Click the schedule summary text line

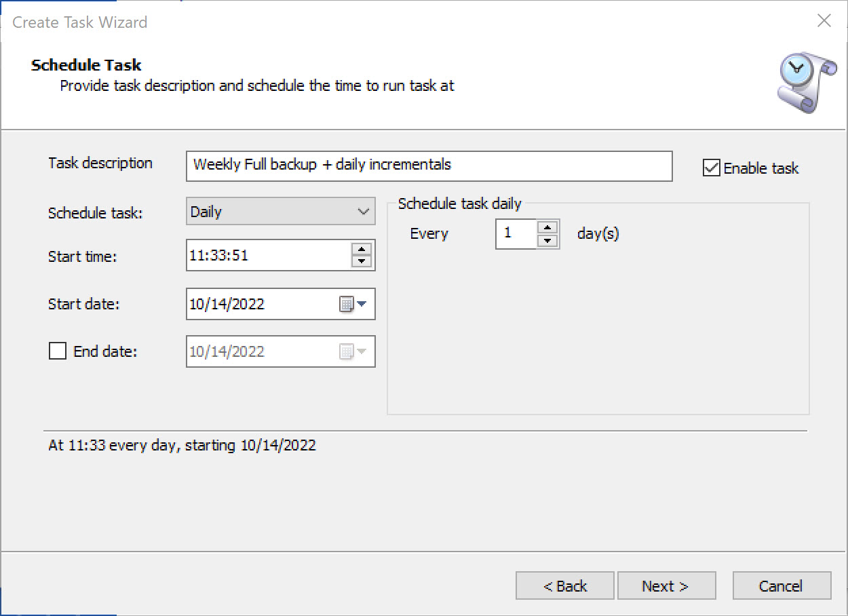[182, 446]
